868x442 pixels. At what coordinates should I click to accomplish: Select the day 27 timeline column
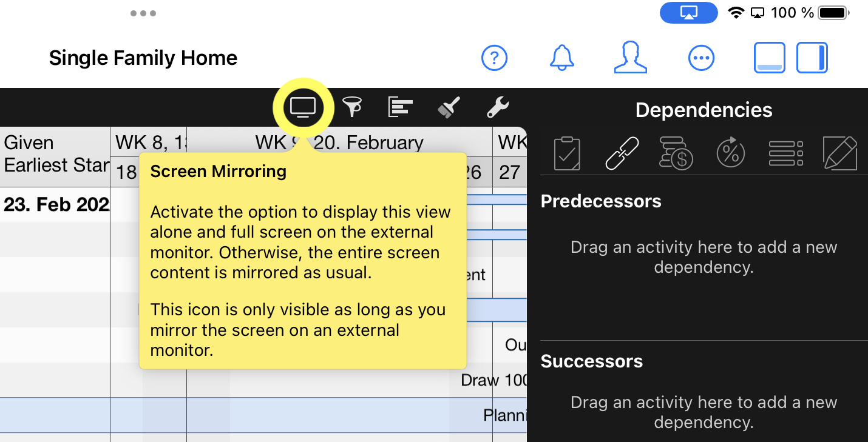(509, 173)
